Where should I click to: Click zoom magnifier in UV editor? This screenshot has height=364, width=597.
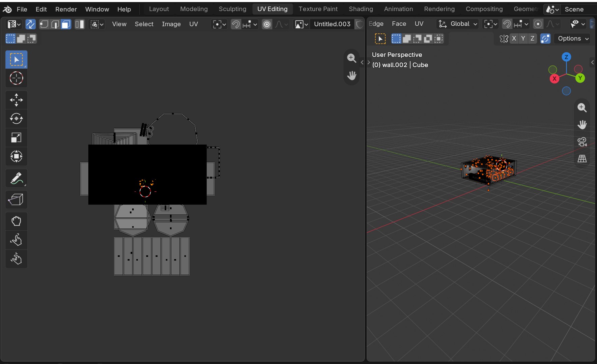(x=351, y=58)
